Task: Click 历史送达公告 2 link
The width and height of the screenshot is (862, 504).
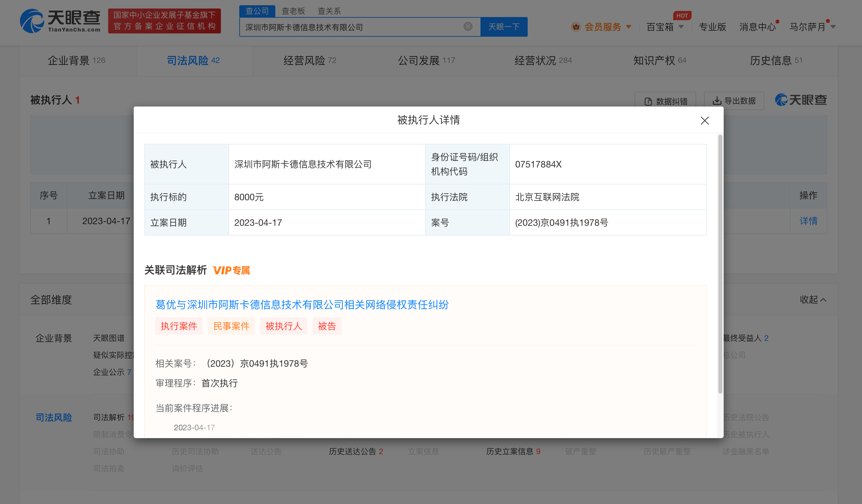Action: coord(356,451)
